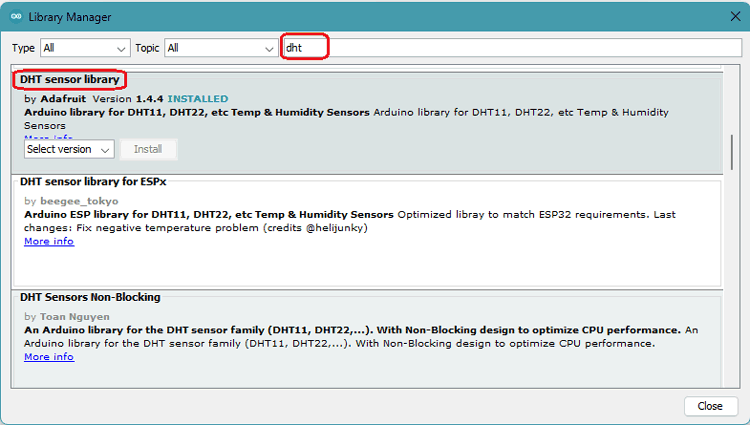Click the greyed Install button

(148, 149)
